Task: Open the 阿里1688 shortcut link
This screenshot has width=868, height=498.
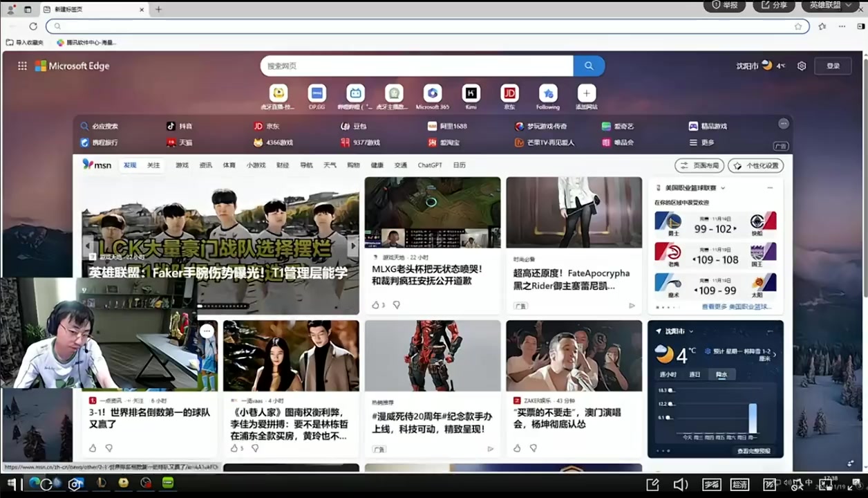Action: pos(447,126)
